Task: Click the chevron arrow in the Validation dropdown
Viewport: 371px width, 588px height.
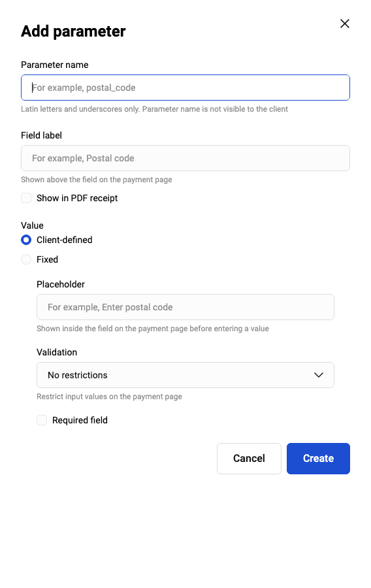Action: point(318,375)
